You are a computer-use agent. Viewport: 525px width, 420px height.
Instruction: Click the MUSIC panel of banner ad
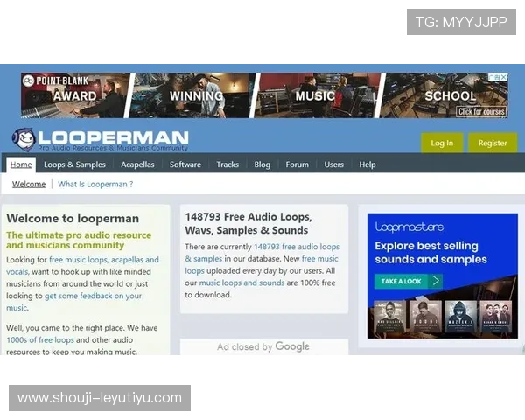click(318, 95)
